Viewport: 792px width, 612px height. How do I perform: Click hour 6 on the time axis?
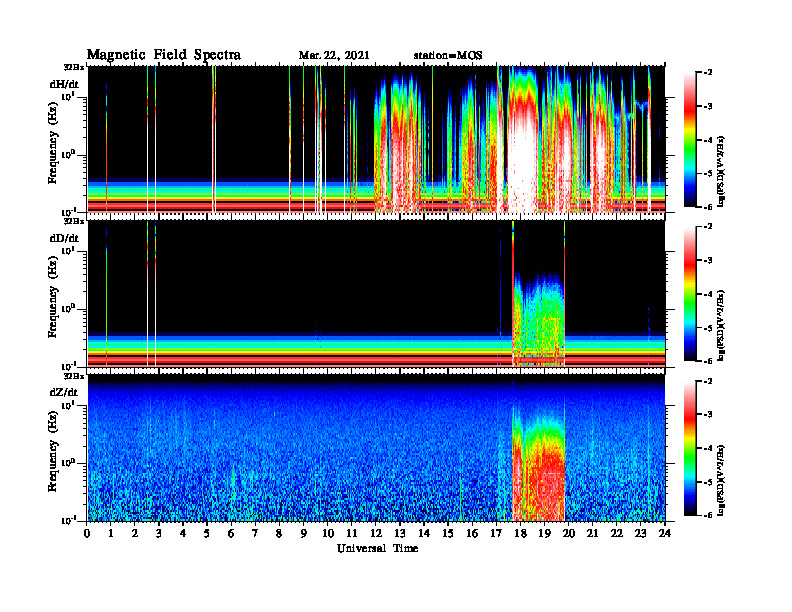(231, 533)
